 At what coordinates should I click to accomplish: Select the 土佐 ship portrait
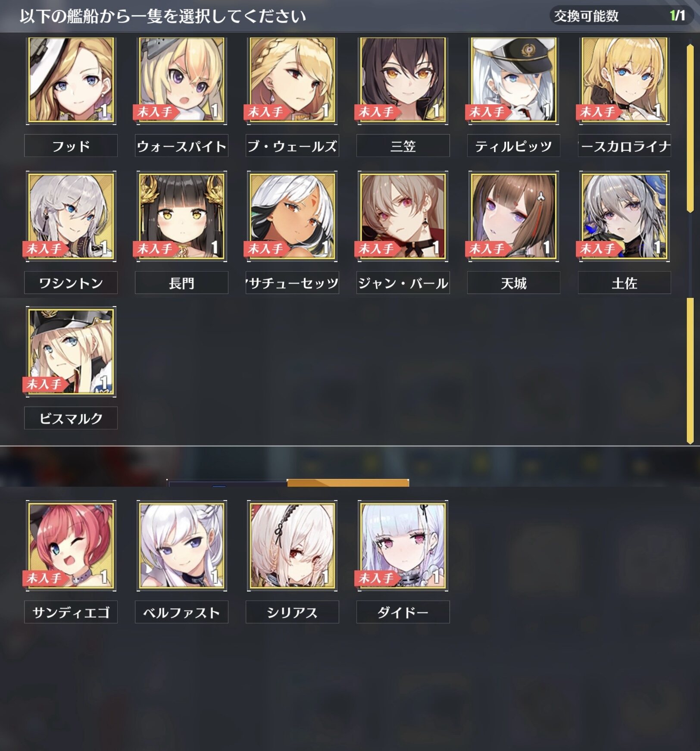[x=624, y=216]
